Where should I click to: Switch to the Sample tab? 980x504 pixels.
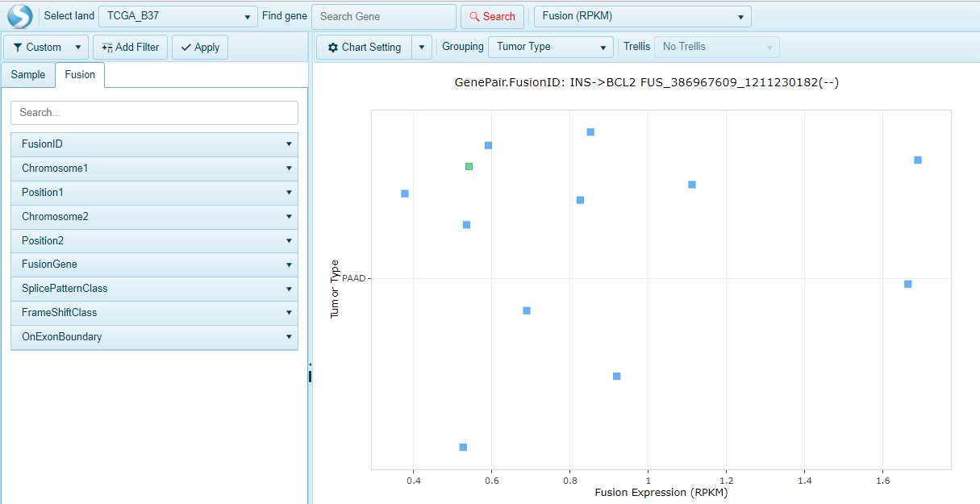pos(27,74)
